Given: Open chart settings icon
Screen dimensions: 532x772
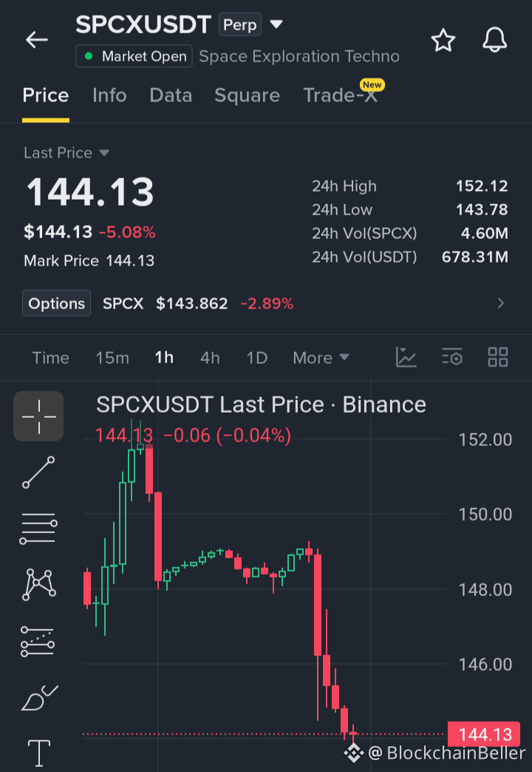Looking at the screenshot, I should tap(451, 357).
